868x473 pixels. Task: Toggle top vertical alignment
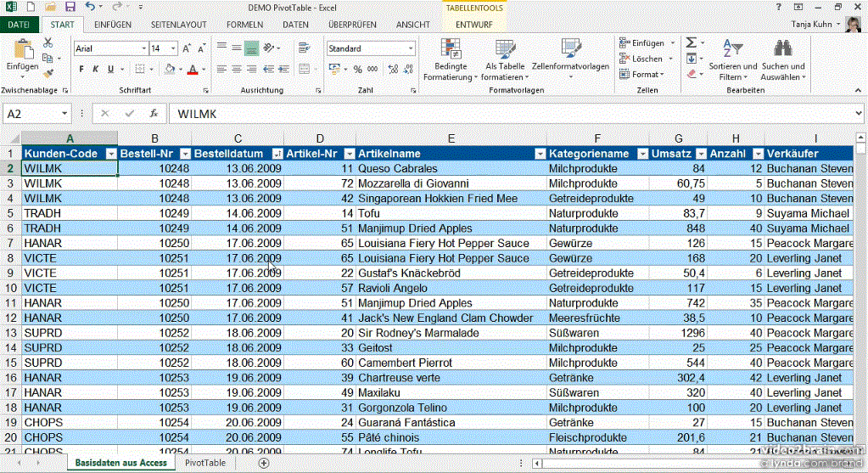[x=221, y=48]
